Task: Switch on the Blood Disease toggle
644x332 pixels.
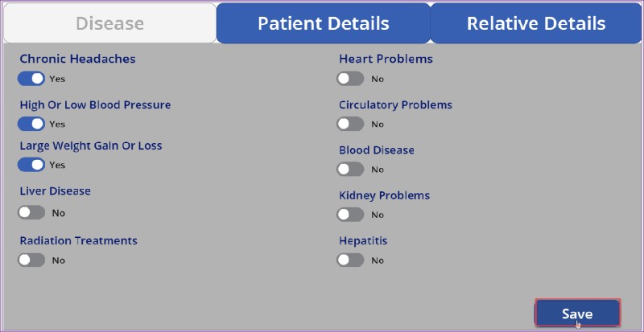Action: click(350, 169)
